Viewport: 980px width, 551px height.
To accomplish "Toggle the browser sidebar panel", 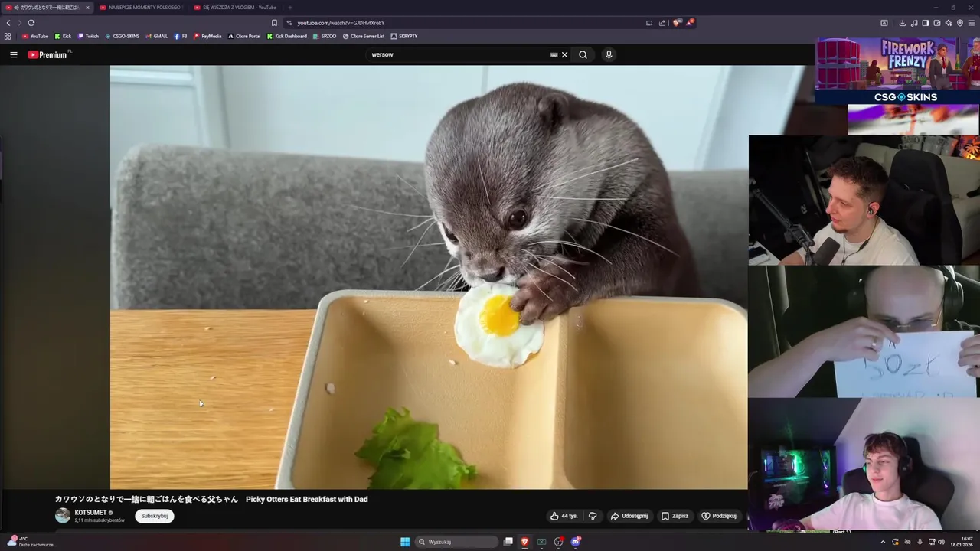I will pos(926,23).
